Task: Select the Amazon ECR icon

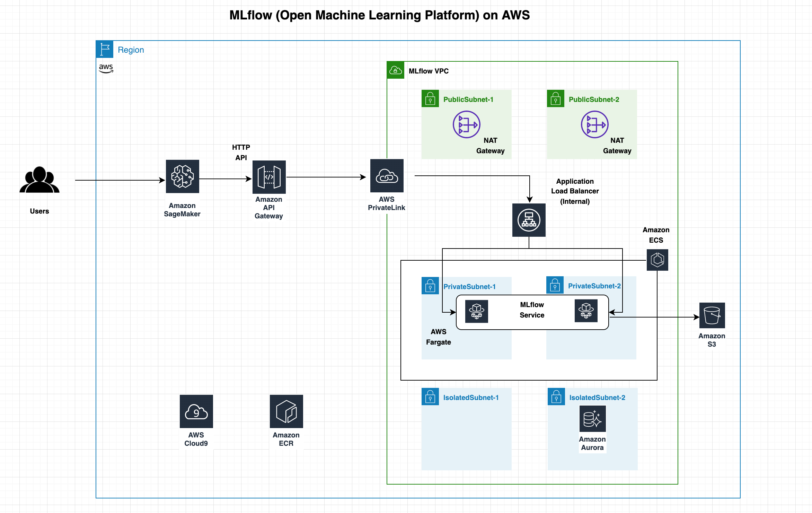Action: pyautogui.click(x=286, y=411)
